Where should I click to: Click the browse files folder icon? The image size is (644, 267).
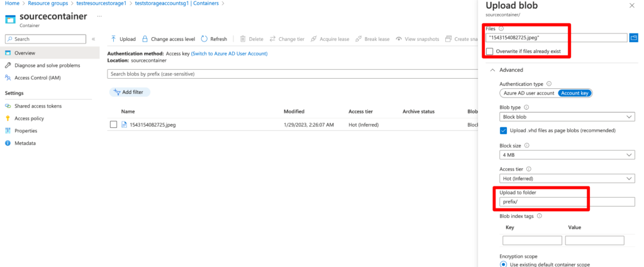click(x=634, y=38)
